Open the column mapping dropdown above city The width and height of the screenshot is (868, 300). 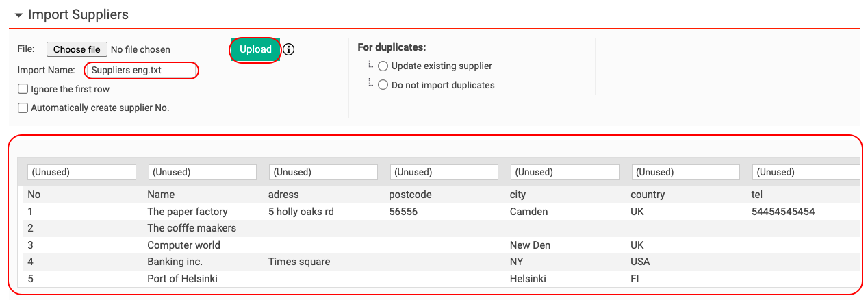[565, 172]
